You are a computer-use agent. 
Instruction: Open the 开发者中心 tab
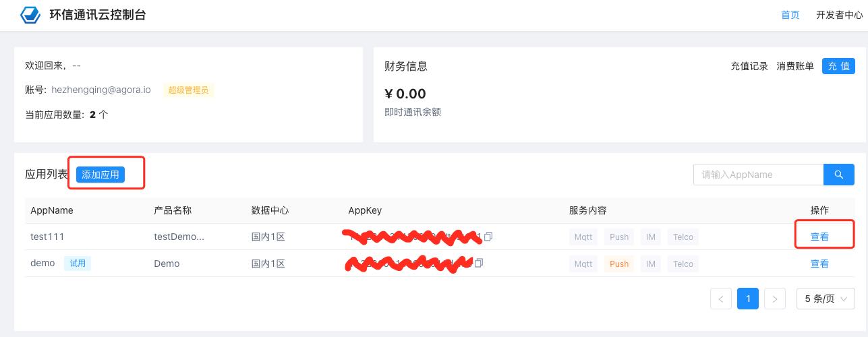(839, 15)
